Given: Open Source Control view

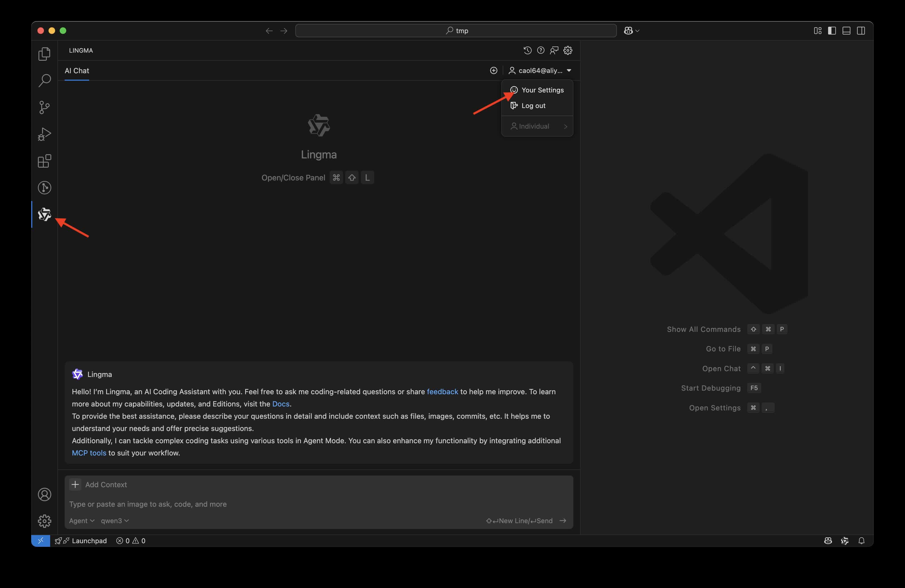Looking at the screenshot, I should pyautogui.click(x=45, y=107).
